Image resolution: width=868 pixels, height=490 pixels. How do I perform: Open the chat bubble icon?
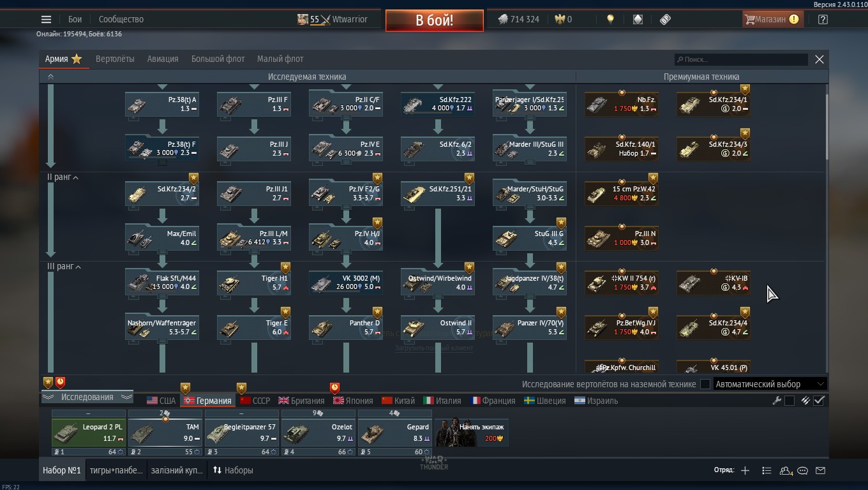point(803,470)
